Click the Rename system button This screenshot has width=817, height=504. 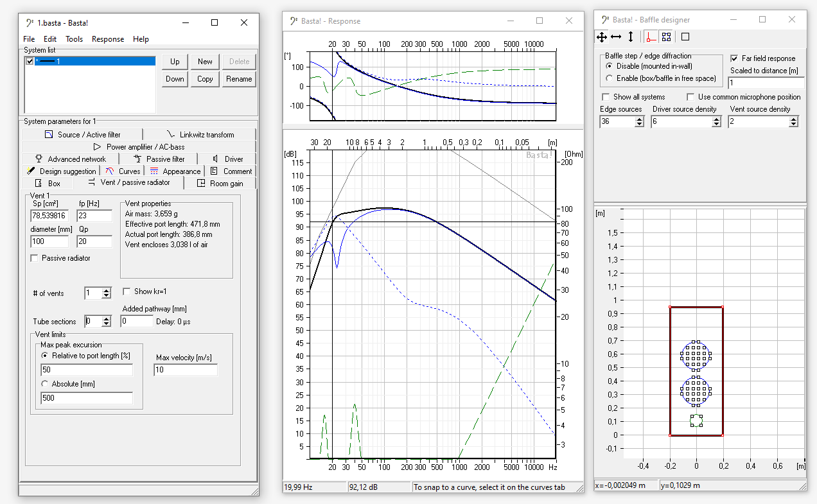239,79
